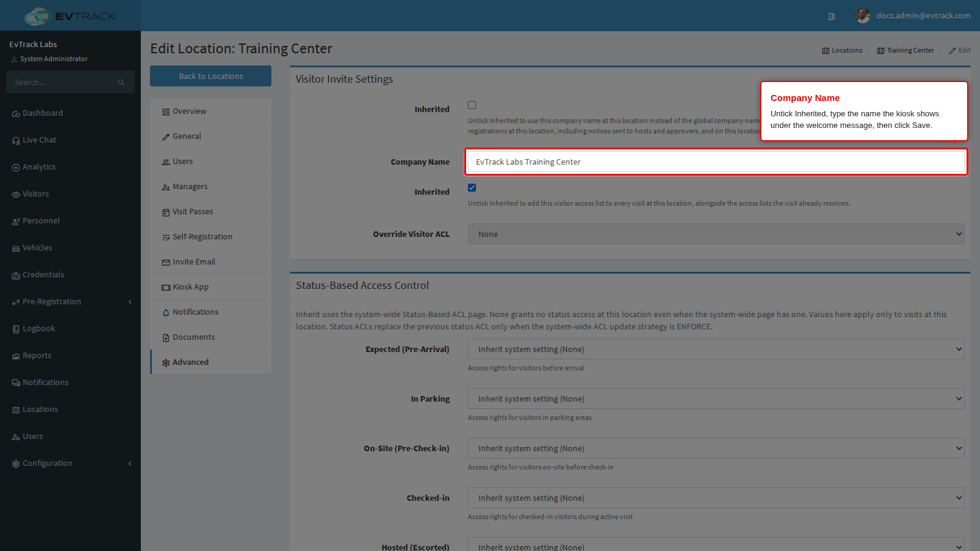Open the Override Visitor ACL dropdown
The height and width of the screenshot is (551, 980).
(x=716, y=234)
